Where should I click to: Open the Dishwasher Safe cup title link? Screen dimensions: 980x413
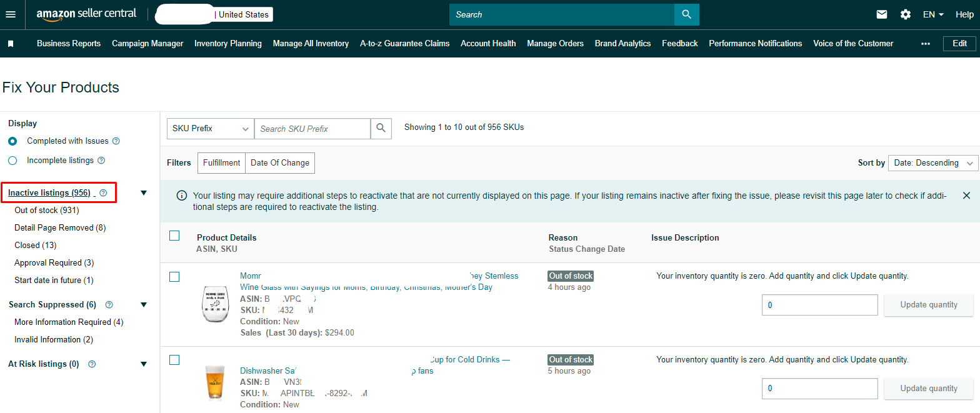[375, 365]
